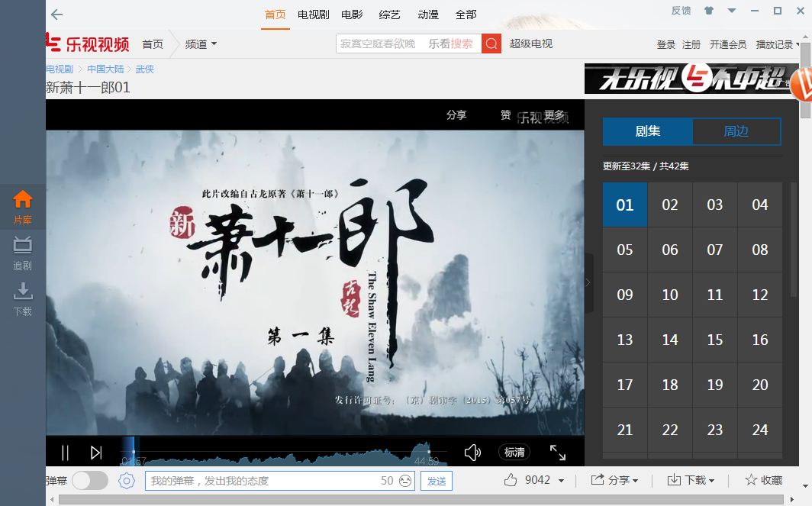Click on the video progress bar
This screenshot has height=506, width=812.
tap(283, 452)
